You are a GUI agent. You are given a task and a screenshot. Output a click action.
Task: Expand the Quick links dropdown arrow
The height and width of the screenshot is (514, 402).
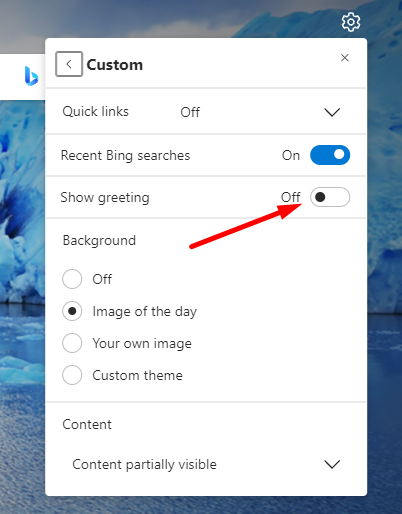332,112
